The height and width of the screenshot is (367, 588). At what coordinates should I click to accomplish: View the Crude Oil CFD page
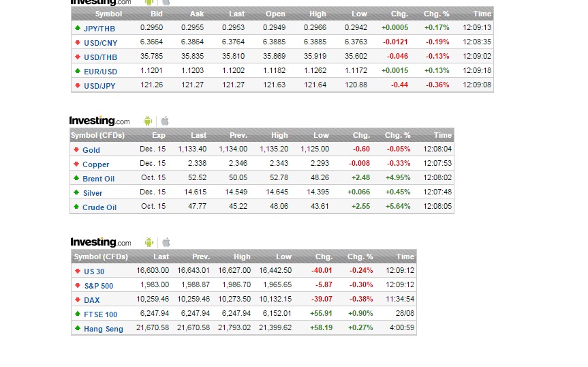(99, 207)
